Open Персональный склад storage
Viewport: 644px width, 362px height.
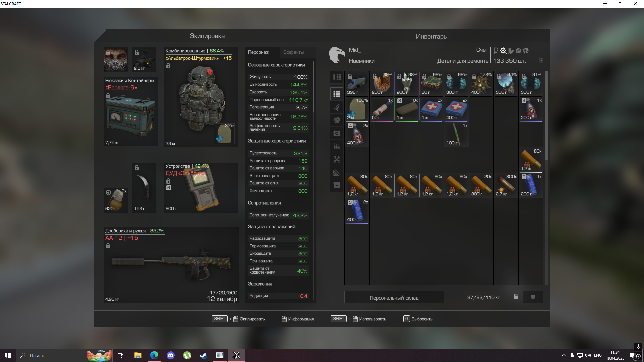(394, 298)
